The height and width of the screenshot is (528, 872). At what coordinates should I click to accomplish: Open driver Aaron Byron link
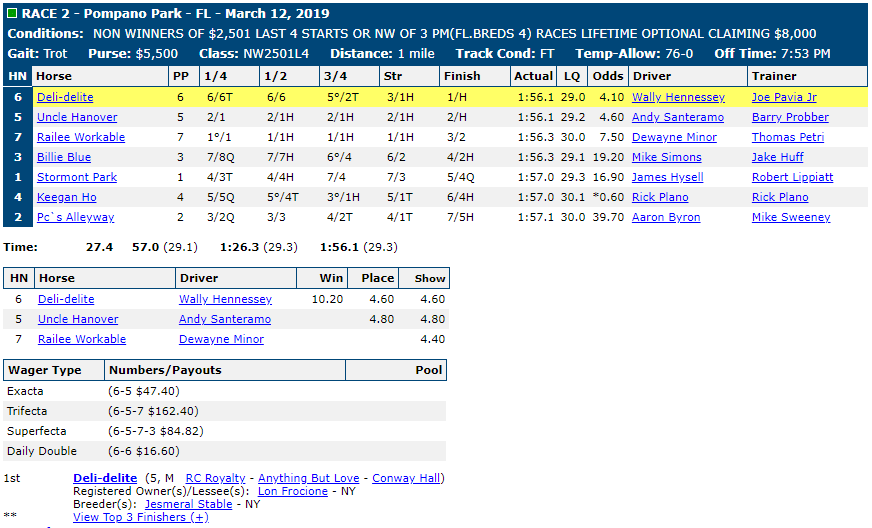coord(666,217)
